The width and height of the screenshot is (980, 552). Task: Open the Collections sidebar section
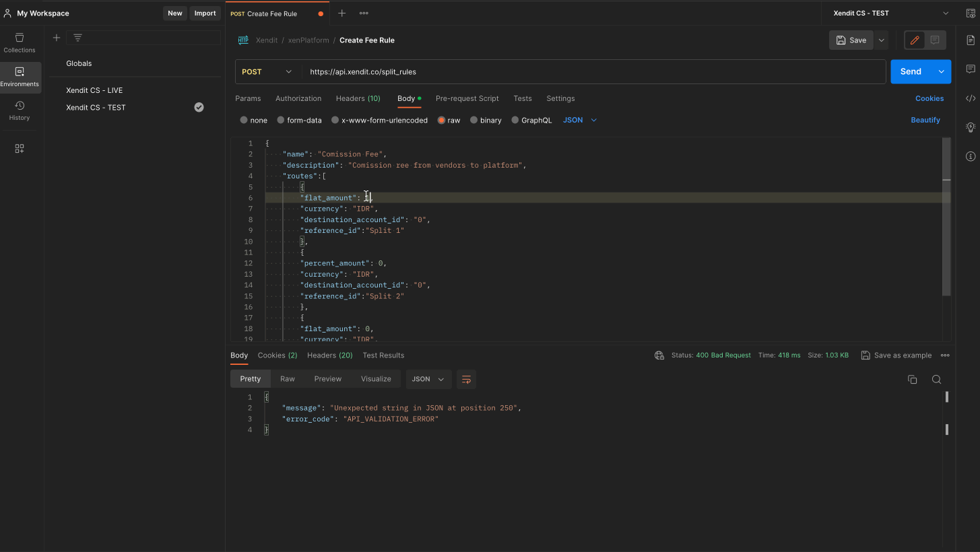click(20, 43)
